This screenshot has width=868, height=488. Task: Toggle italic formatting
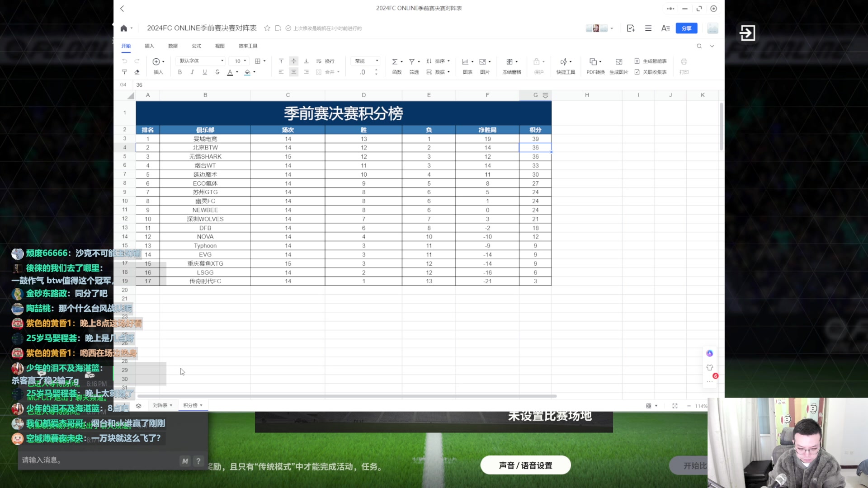coord(192,72)
